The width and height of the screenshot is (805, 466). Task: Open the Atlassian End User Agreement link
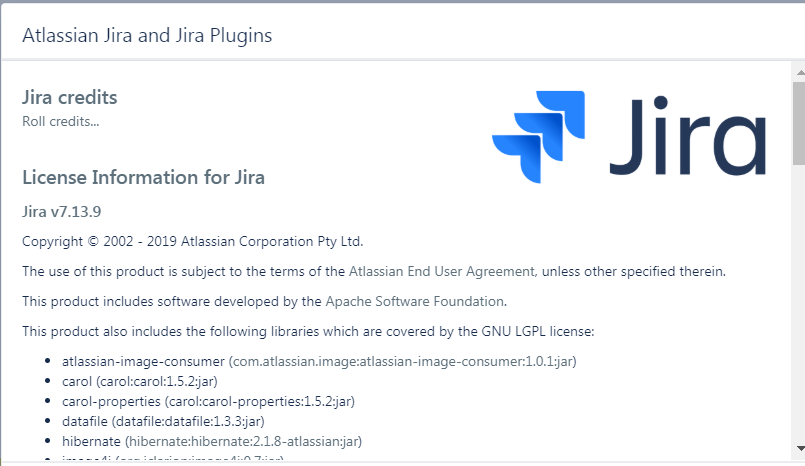coord(442,271)
